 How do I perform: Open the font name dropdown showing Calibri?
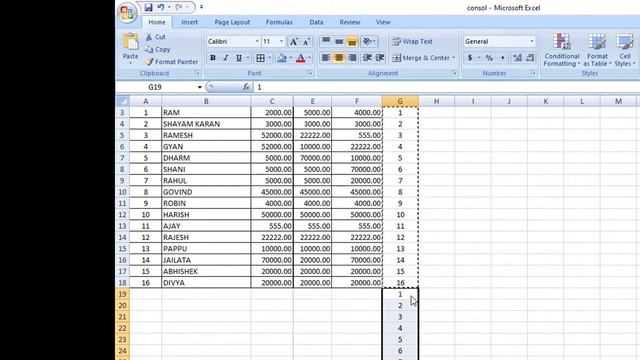tap(257, 42)
